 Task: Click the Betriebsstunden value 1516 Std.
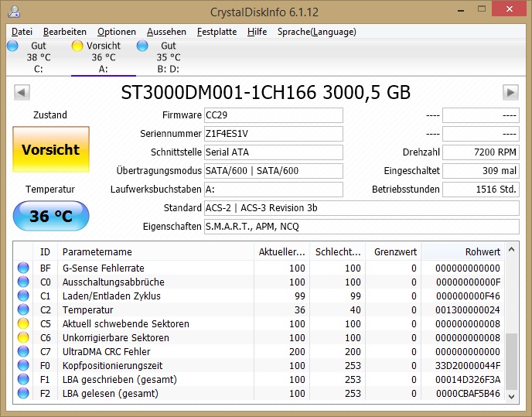coord(481,190)
